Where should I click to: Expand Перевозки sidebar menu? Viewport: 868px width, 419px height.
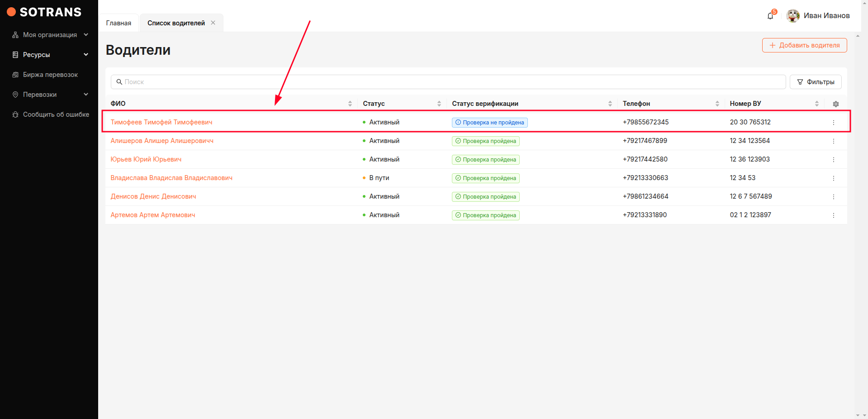[50, 95]
